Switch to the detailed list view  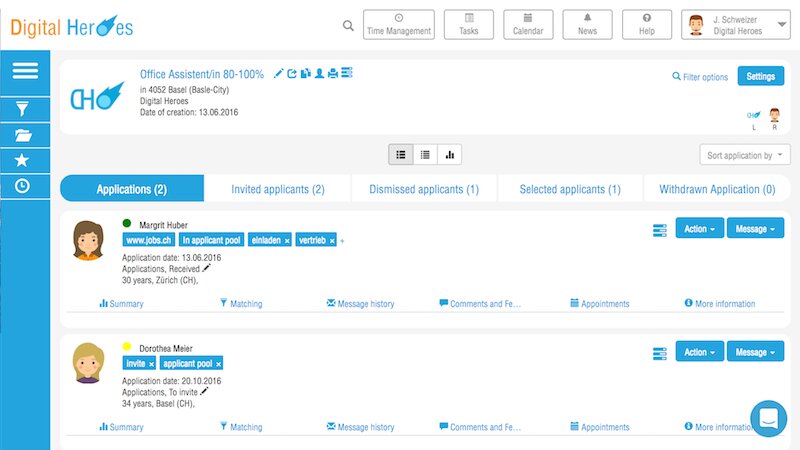coord(401,155)
